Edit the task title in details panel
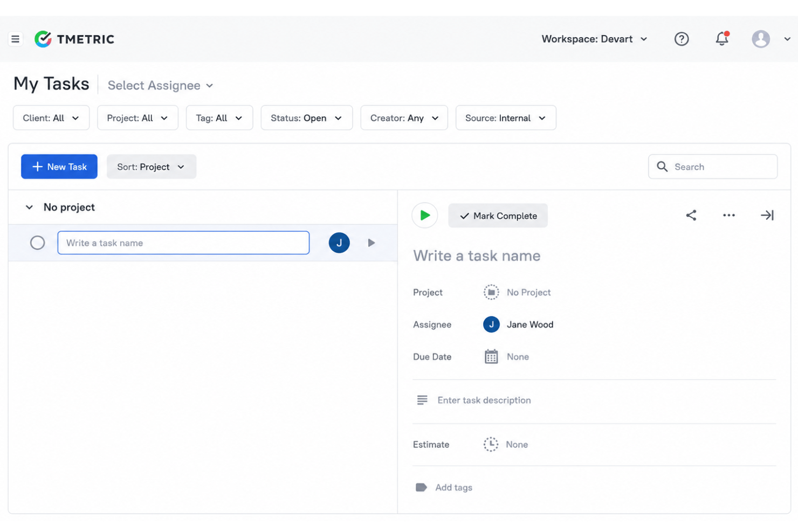Viewport: 798px width, 532px height. tap(477, 255)
